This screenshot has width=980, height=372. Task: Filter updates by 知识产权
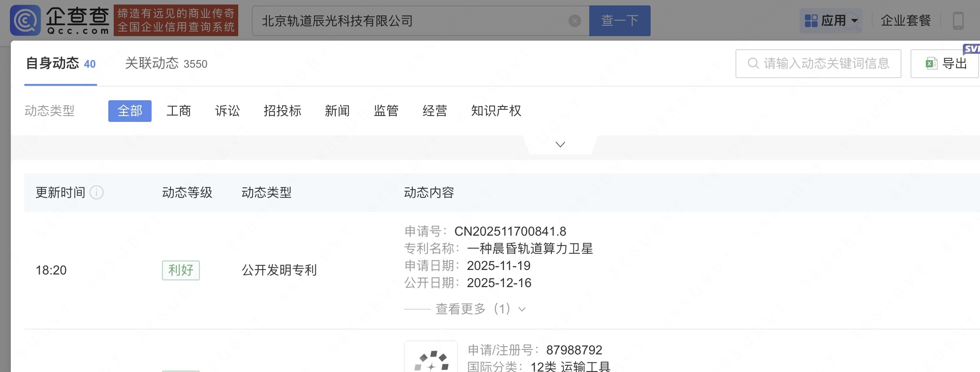click(496, 111)
